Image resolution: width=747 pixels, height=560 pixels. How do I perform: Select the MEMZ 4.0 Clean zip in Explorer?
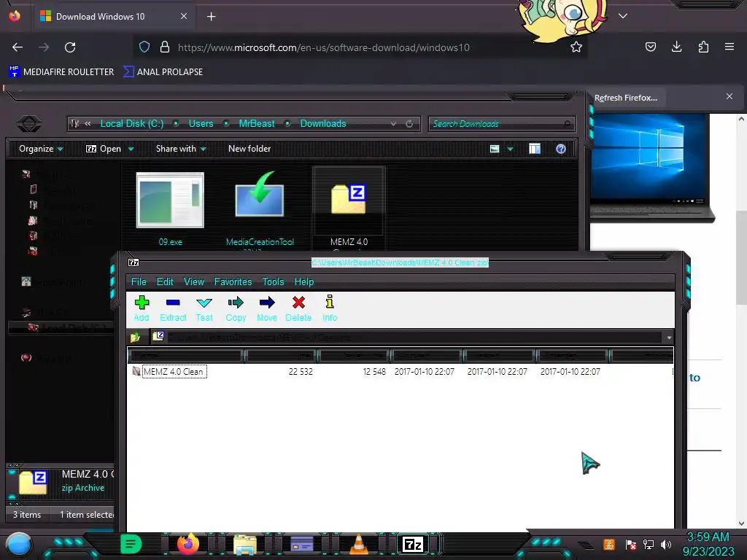tap(349, 208)
